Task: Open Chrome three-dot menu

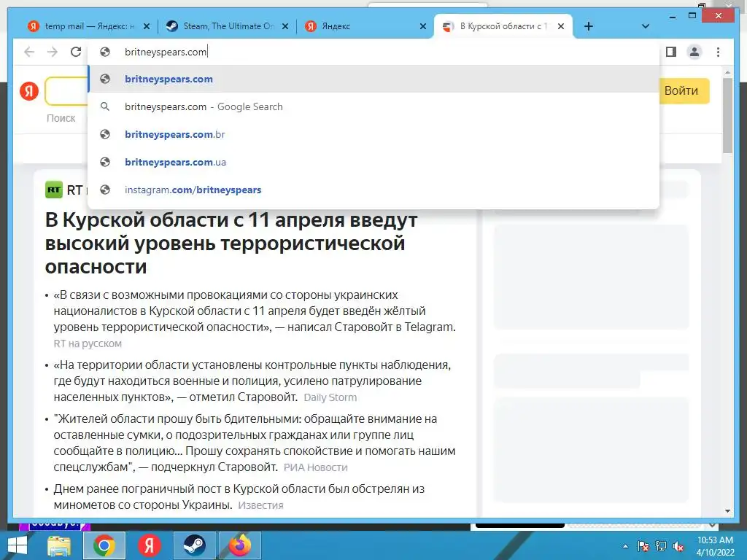Action: point(718,52)
